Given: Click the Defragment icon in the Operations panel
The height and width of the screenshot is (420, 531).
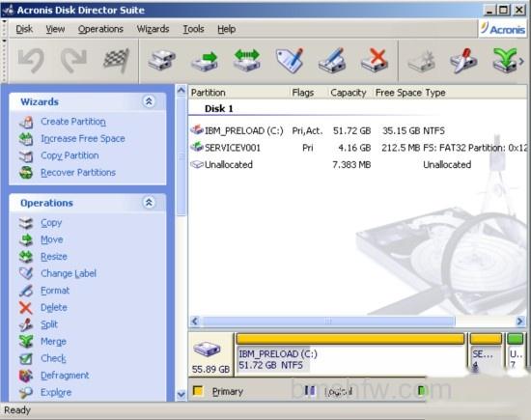Looking at the screenshot, I should (x=26, y=376).
